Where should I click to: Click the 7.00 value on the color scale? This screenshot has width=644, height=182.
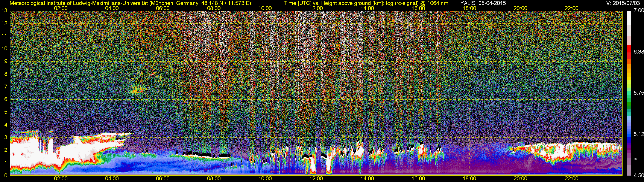click(638, 10)
